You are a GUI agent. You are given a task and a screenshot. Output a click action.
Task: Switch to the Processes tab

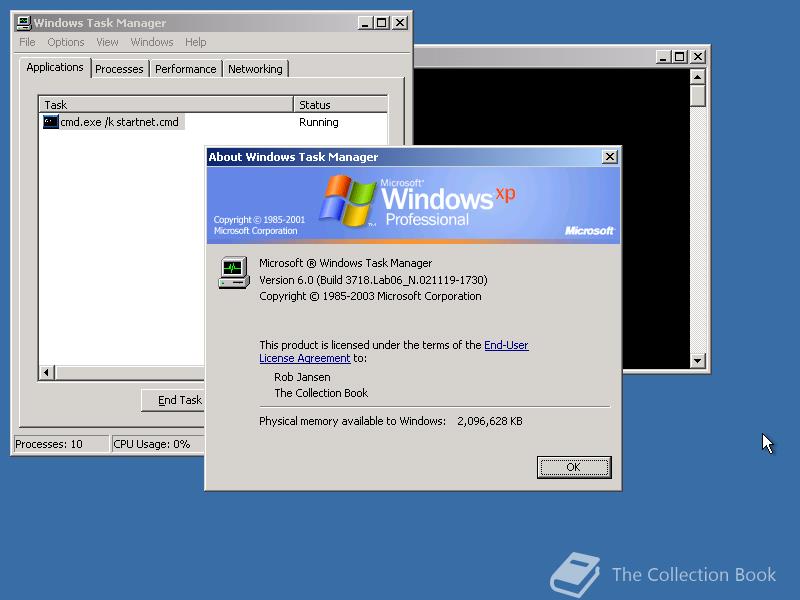click(119, 69)
